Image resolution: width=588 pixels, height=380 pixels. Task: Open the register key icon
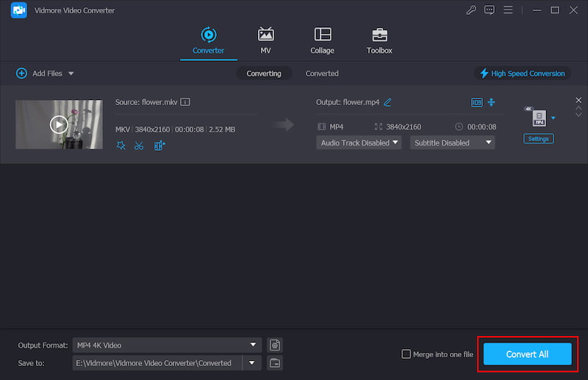coord(471,10)
